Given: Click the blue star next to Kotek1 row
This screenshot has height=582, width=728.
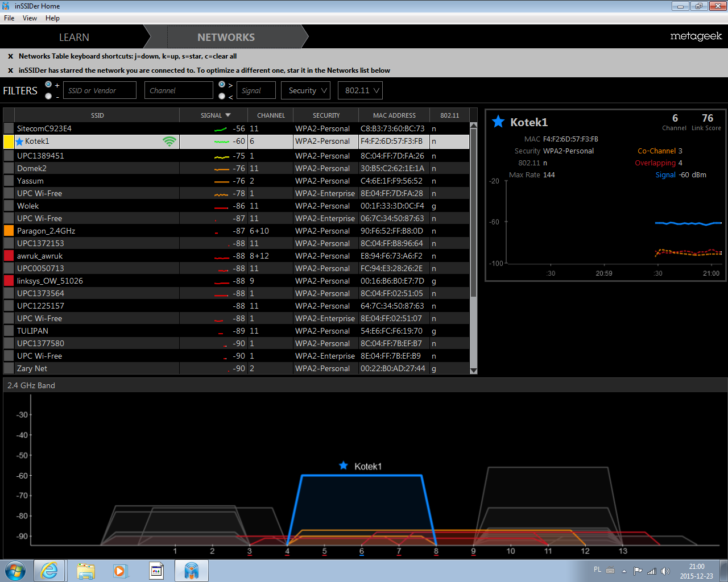Looking at the screenshot, I should click(x=20, y=142).
